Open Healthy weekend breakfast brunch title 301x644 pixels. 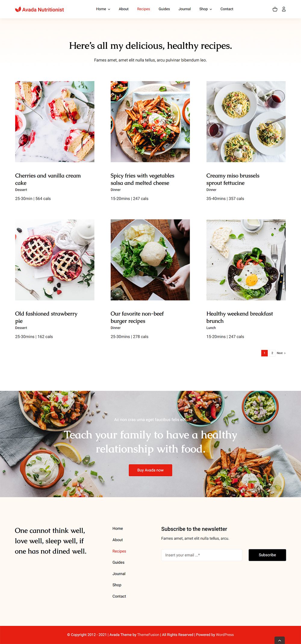pos(240,317)
